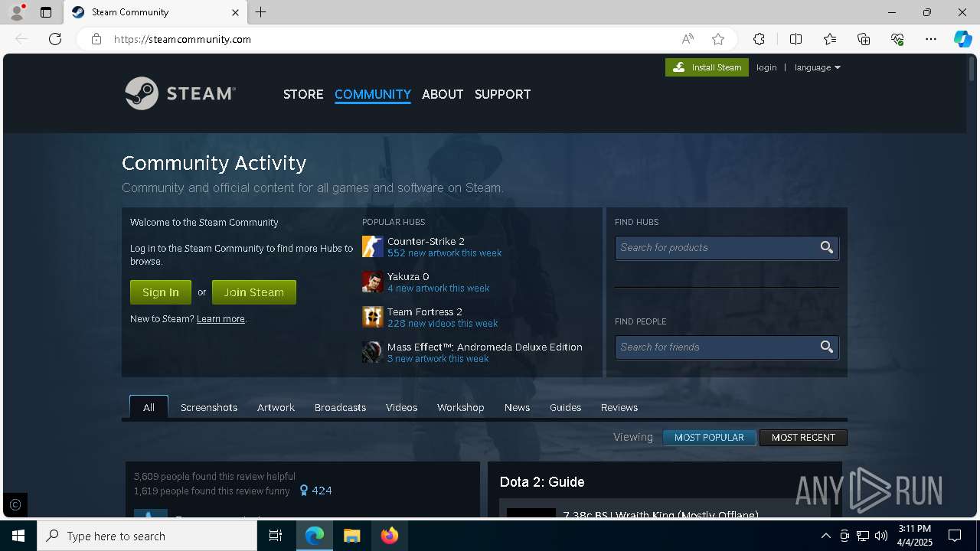This screenshot has width=980, height=551.
Task: Click the Read aloud icon in address bar
Action: 688,39
